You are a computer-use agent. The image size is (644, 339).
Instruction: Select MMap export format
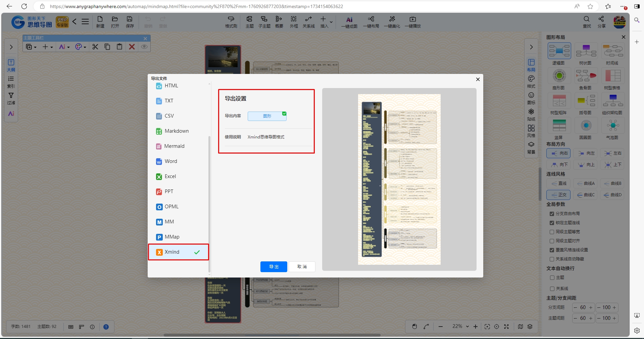178,237
